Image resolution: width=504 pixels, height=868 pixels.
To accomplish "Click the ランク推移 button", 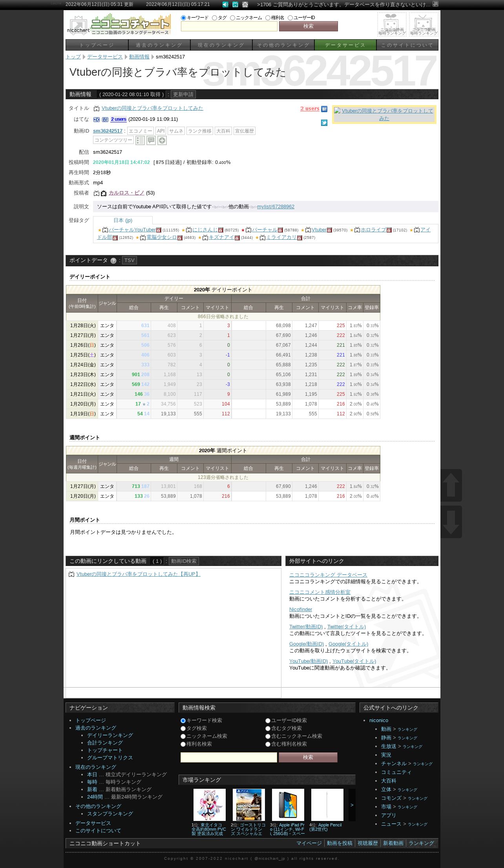I will (x=200, y=131).
